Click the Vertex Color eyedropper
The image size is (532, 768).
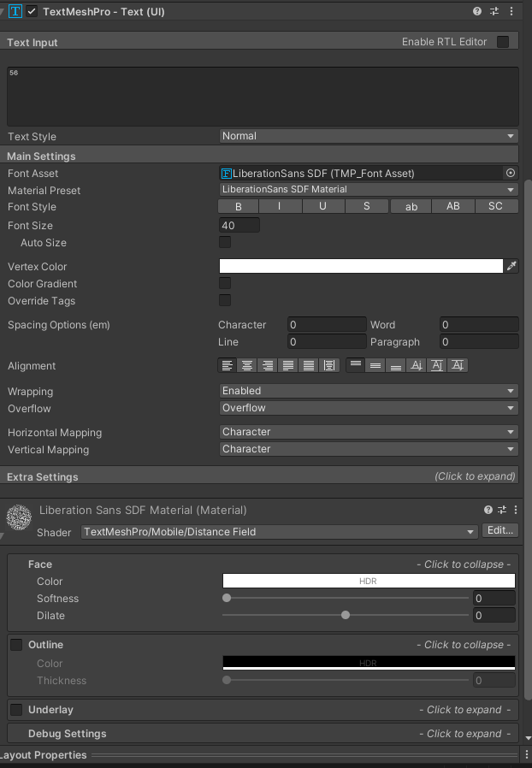pos(511,266)
